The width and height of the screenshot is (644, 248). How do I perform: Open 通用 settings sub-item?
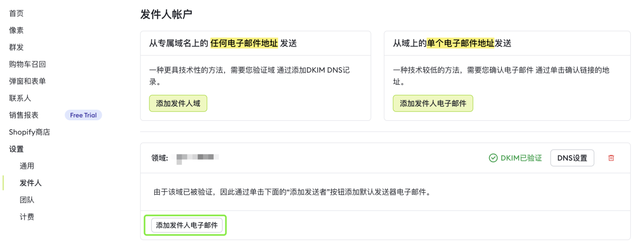pos(27,166)
